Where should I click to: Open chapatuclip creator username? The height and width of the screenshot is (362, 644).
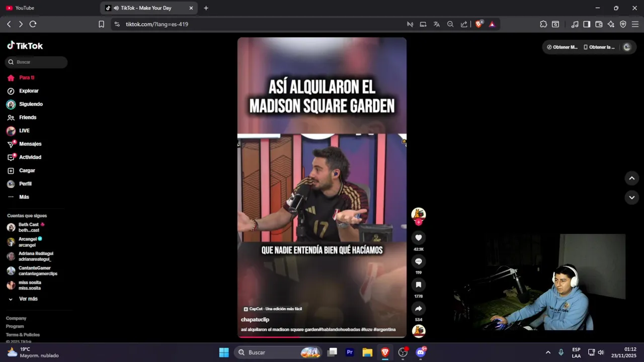(x=255, y=320)
